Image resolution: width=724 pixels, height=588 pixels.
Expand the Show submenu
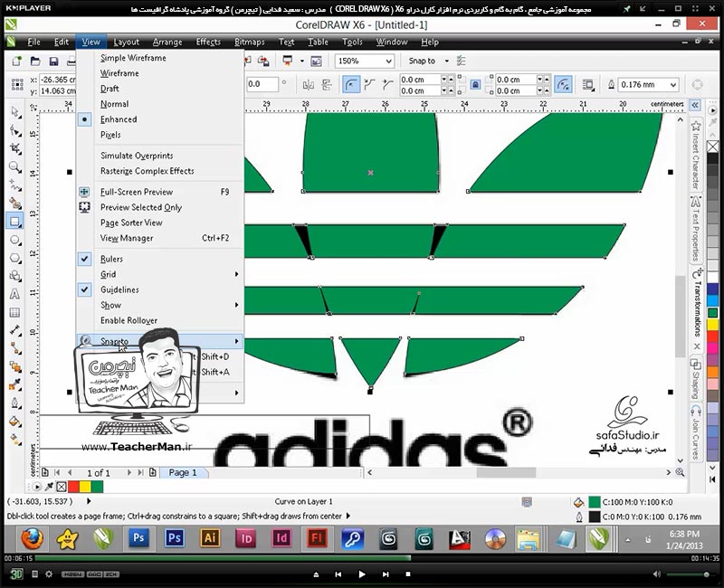[159, 305]
